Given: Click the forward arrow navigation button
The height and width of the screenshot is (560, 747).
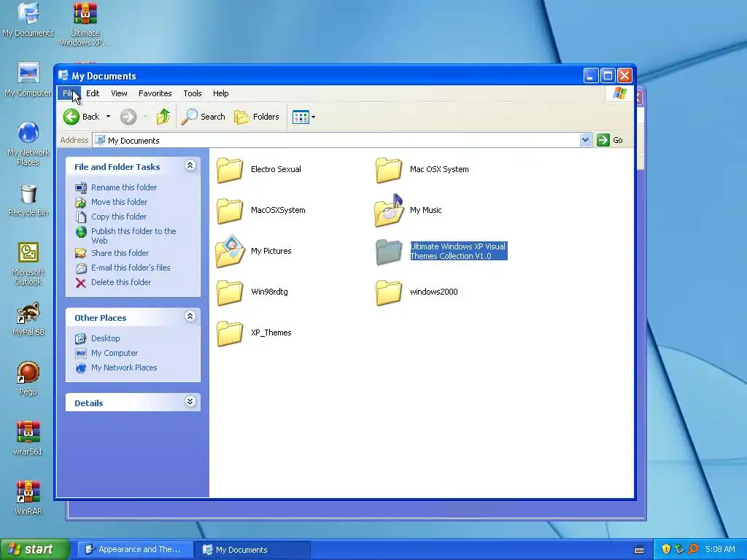Looking at the screenshot, I should click(x=128, y=117).
